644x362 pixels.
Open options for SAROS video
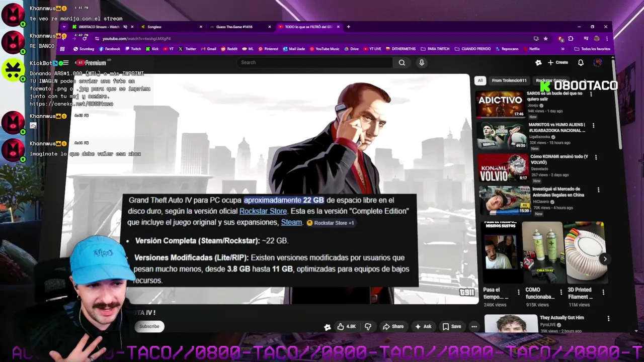click(x=590, y=93)
